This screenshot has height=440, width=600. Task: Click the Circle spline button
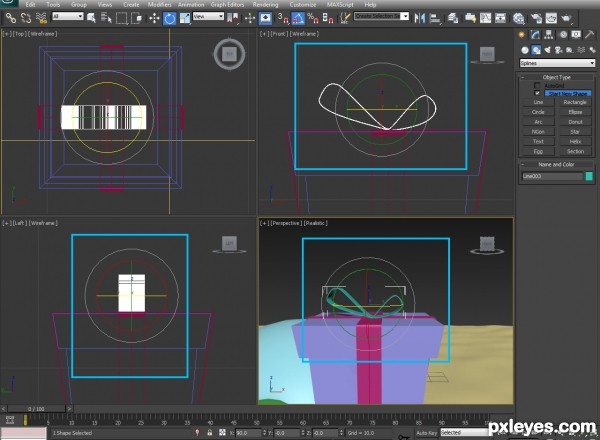[538, 112]
